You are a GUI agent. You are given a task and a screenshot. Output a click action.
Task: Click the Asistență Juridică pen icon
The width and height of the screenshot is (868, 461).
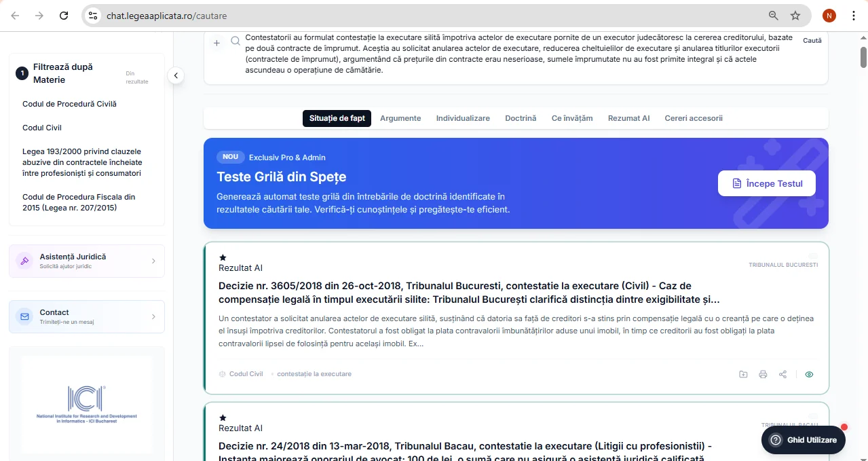(24, 260)
